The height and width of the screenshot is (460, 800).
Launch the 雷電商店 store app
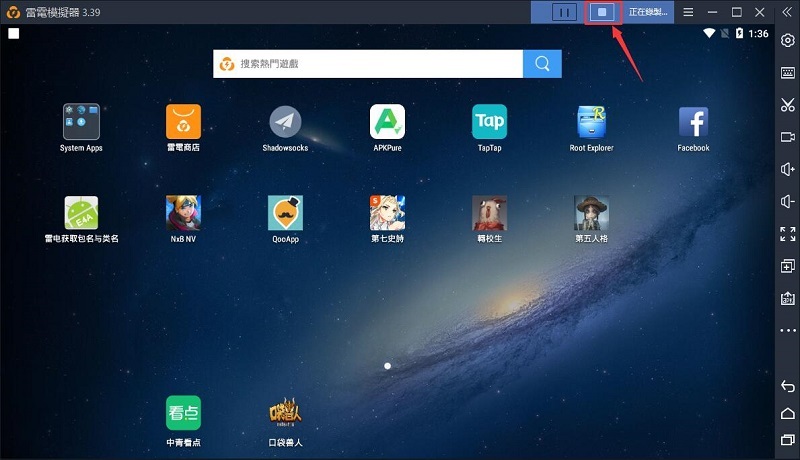183,122
